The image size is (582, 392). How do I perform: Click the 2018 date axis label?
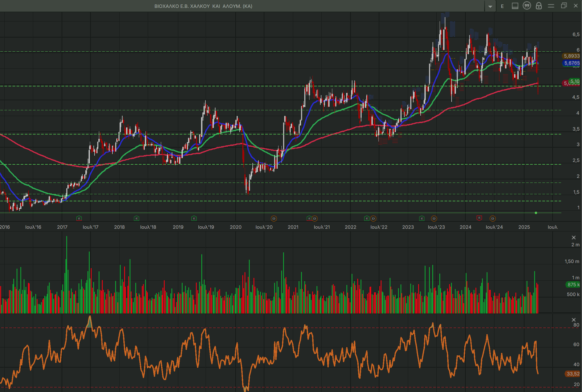119,227
